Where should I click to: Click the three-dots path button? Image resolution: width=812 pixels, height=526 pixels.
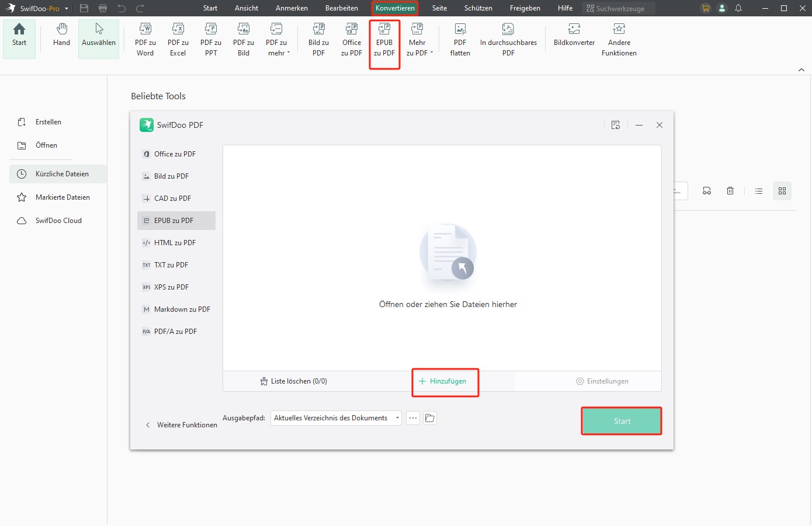(413, 418)
